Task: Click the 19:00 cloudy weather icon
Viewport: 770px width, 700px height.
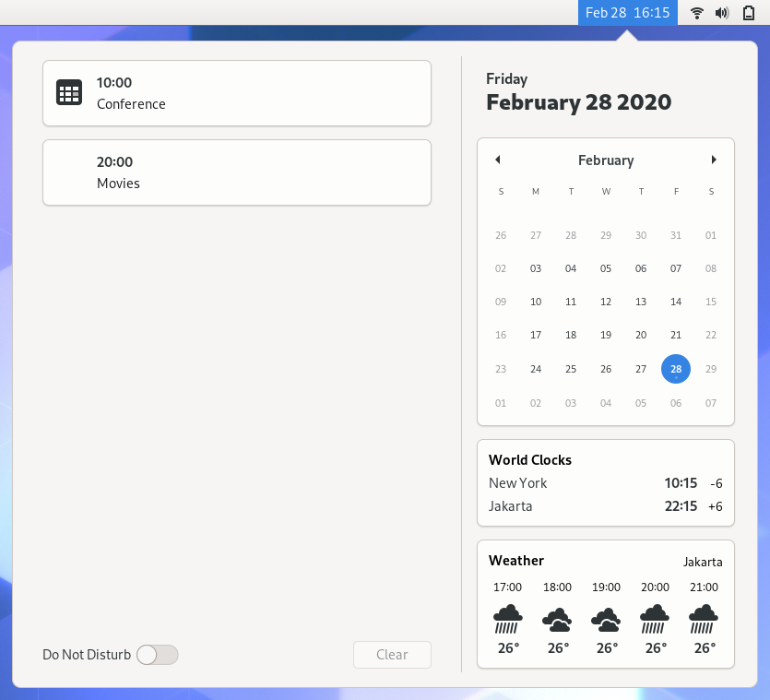Action: click(606, 619)
